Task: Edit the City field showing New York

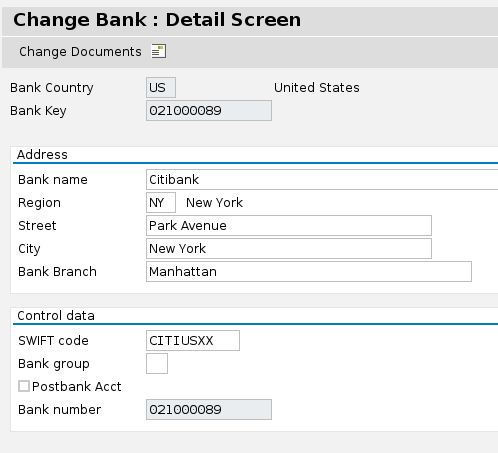Action: pos(289,249)
